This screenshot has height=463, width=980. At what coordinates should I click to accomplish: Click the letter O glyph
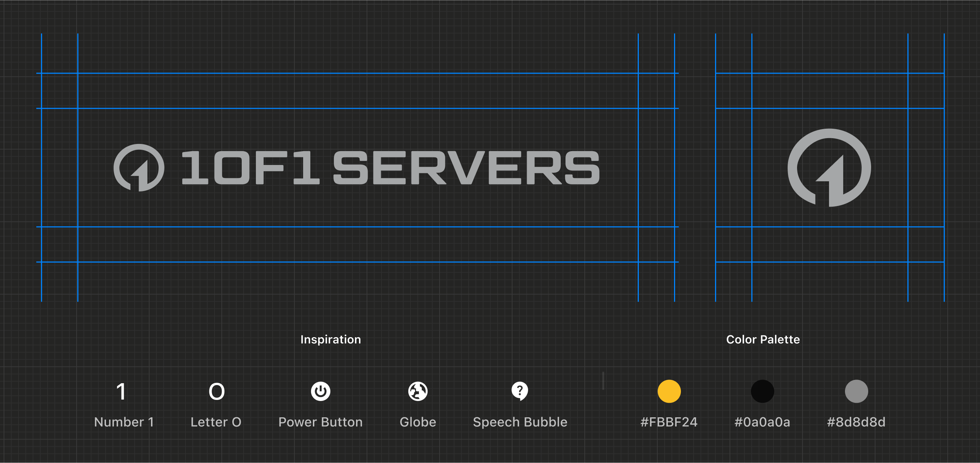pos(216,392)
